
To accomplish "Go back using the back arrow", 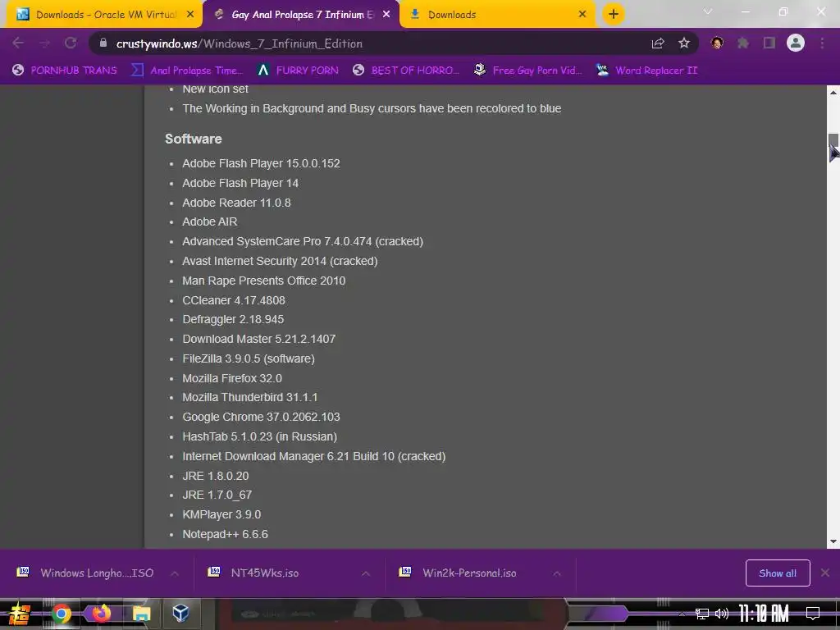I will pos(18,43).
